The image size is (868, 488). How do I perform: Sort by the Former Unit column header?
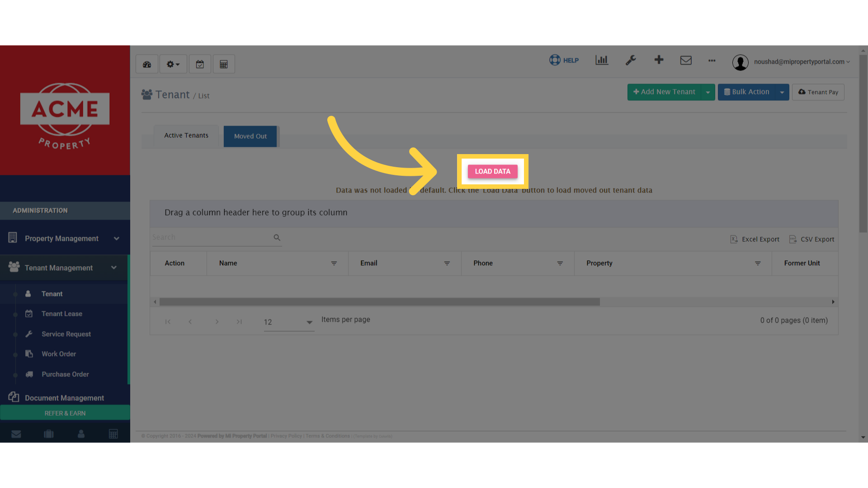tap(802, 263)
